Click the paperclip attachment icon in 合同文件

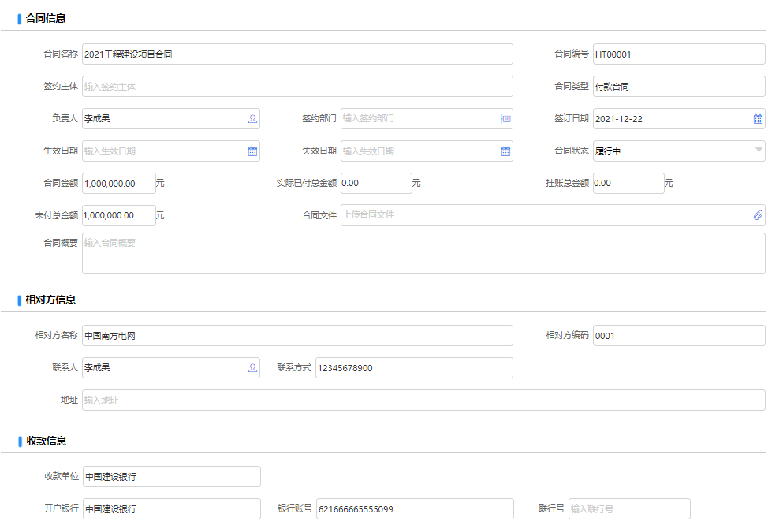[x=758, y=215]
